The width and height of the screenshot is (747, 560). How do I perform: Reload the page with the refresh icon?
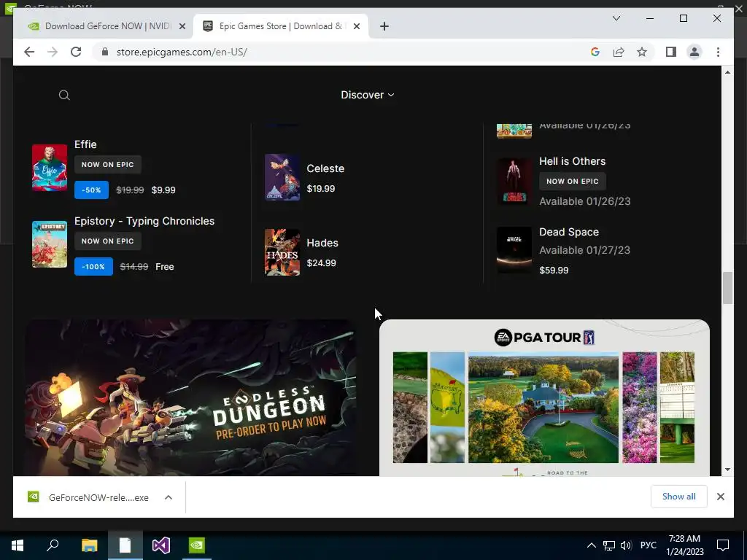76,52
